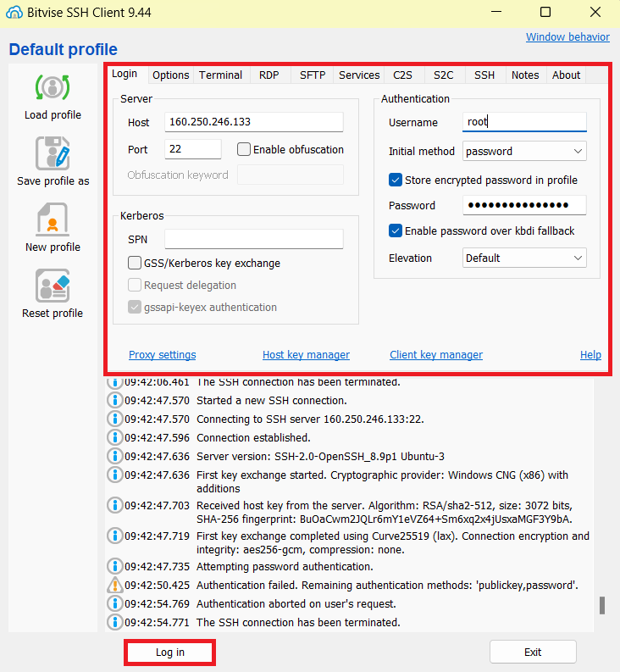This screenshot has height=672, width=620.
Task: Click the Default profile heading
Action: (63, 49)
